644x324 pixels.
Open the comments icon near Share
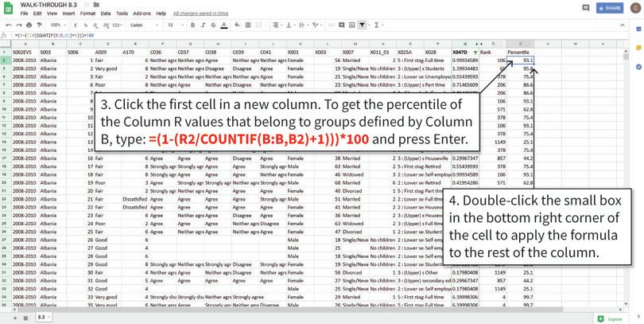[x=586, y=8]
